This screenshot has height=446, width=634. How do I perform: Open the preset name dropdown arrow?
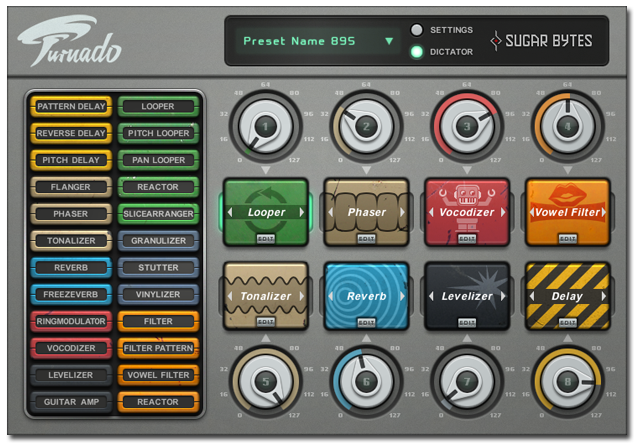tap(389, 41)
